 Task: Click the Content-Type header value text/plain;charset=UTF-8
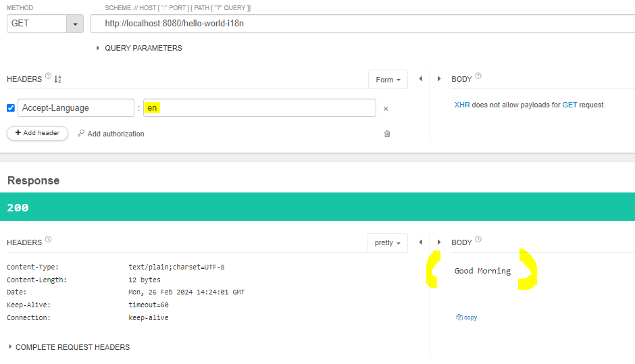pos(176,267)
